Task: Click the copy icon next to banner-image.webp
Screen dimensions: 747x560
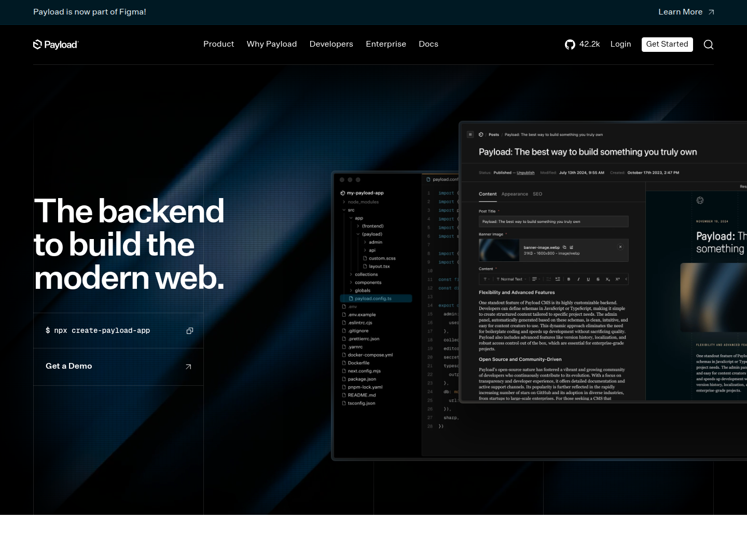Action: tap(564, 247)
